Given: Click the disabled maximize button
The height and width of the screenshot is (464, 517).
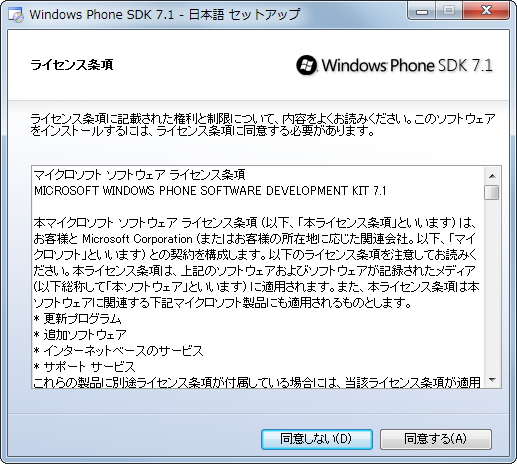Looking at the screenshot, I should click(x=449, y=11).
